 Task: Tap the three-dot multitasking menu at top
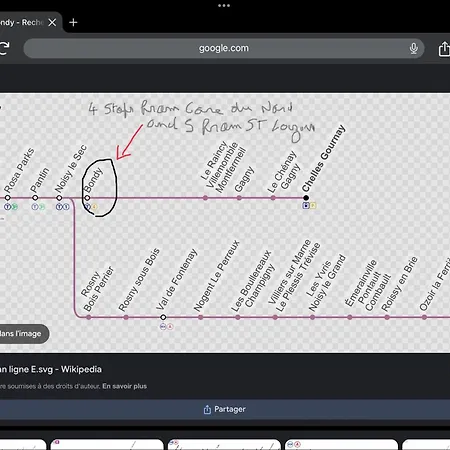224,5
